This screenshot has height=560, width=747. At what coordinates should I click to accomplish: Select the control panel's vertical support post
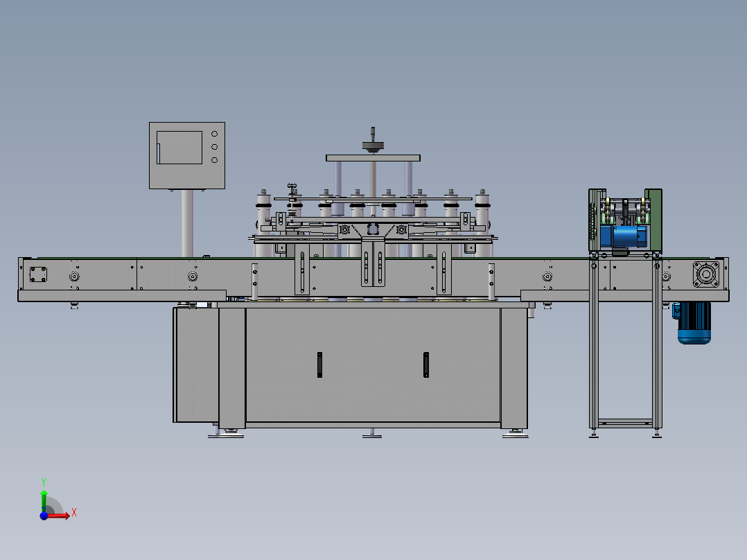point(187,223)
